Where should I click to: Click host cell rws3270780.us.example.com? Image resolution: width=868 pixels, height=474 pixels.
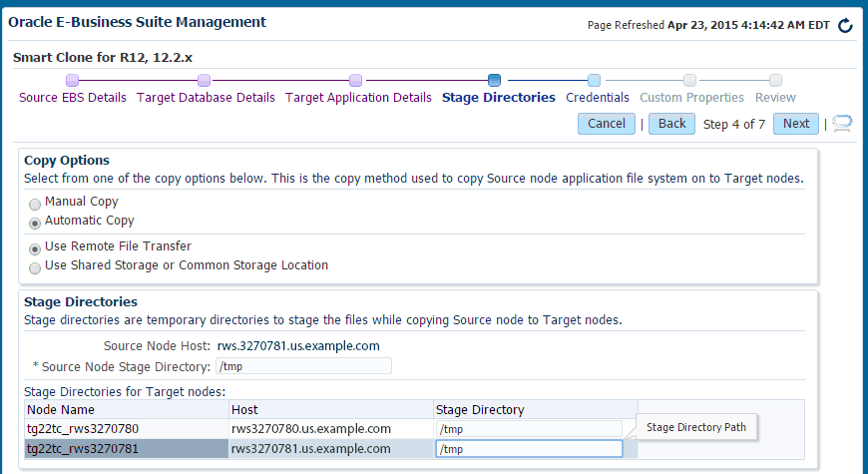coord(331,429)
